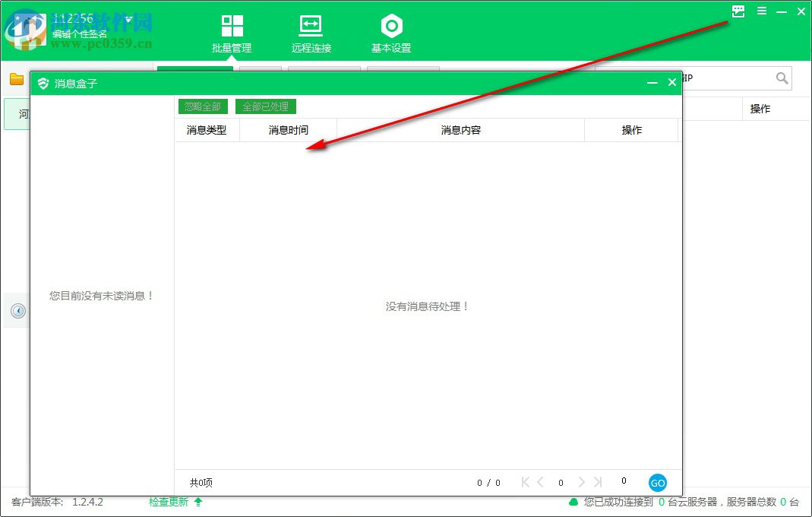Click the 忽略全部 button

[203, 106]
